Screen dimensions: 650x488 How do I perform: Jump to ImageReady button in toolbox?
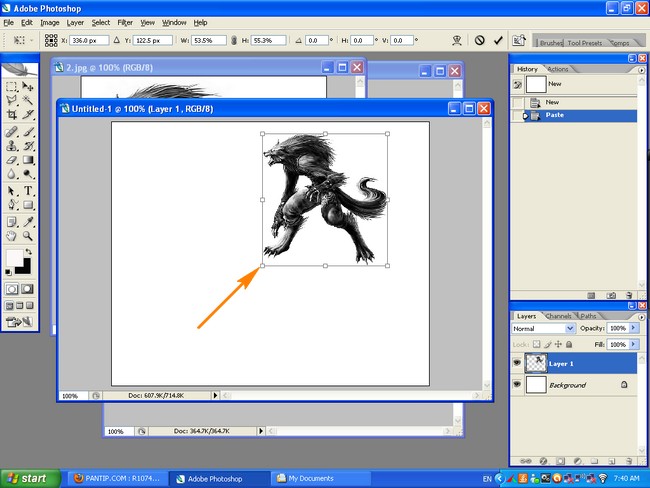tap(19, 321)
